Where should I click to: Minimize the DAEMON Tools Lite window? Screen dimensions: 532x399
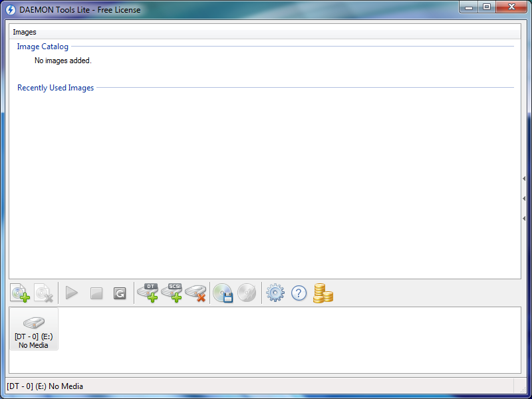(x=469, y=7)
